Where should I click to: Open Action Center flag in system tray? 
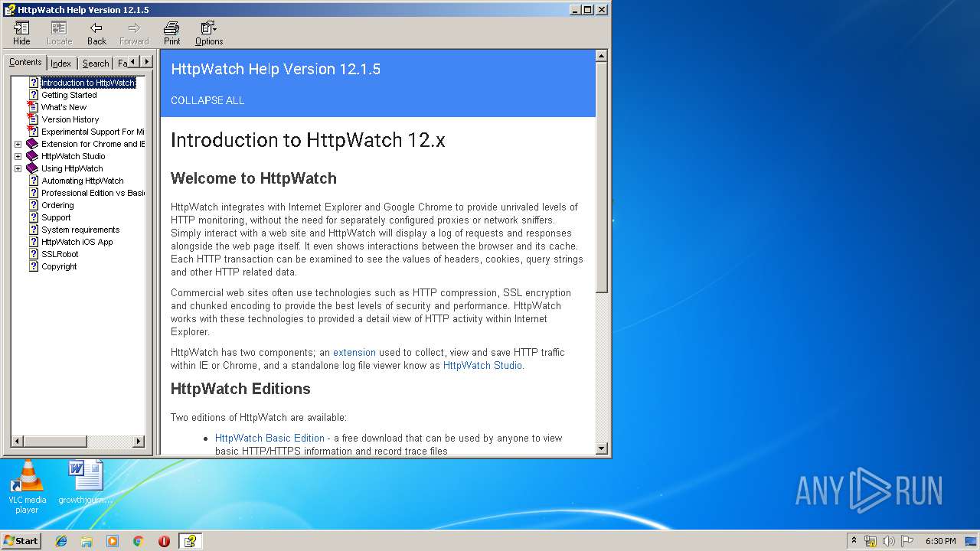[906, 541]
